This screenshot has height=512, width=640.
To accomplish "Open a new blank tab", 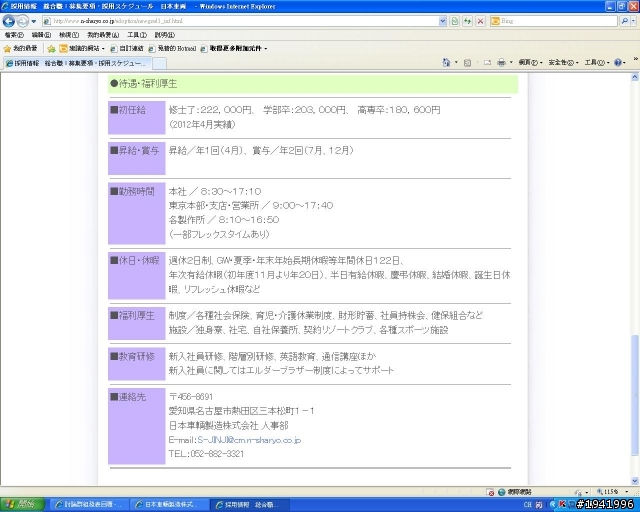I will click(159, 64).
